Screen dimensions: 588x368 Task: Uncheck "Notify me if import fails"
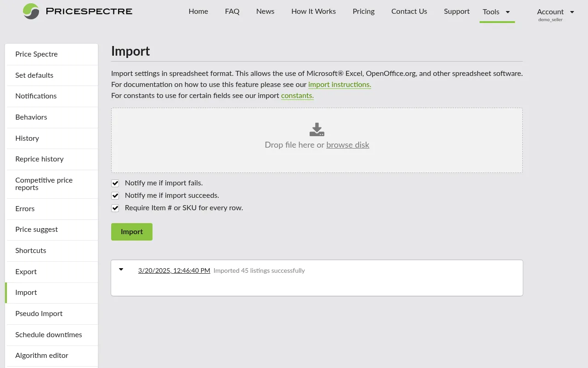[115, 183]
